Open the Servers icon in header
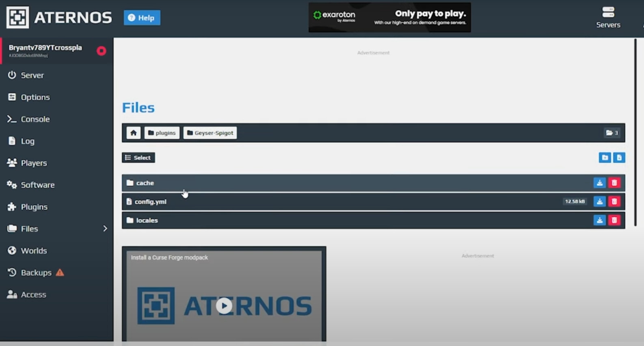 (x=608, y=17)
